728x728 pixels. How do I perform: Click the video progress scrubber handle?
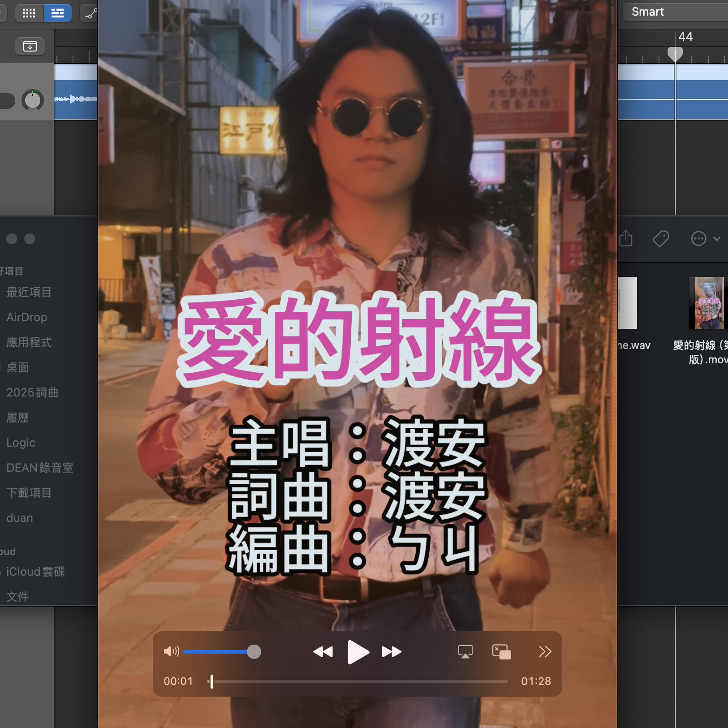[x=212, y=681]
